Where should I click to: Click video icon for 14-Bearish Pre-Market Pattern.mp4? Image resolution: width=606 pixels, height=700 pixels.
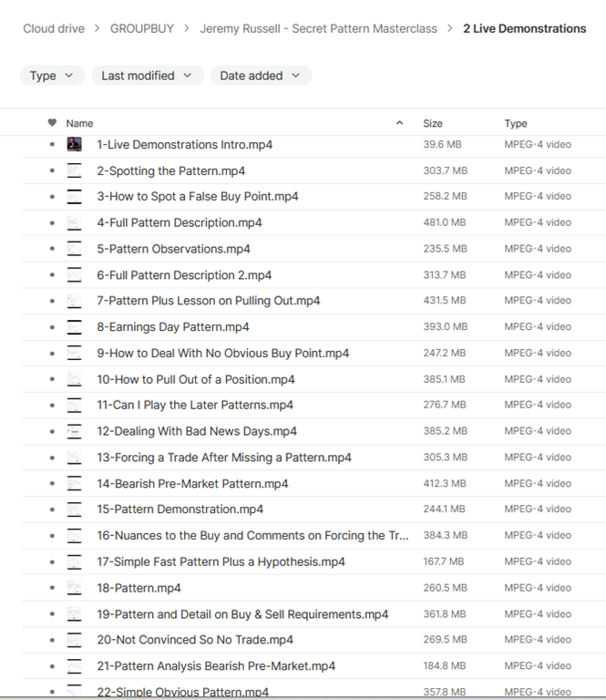tap(74, 483)
